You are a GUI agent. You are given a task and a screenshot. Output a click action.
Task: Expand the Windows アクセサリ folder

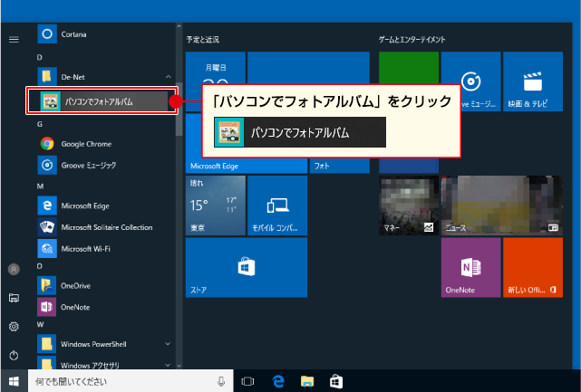168,365
